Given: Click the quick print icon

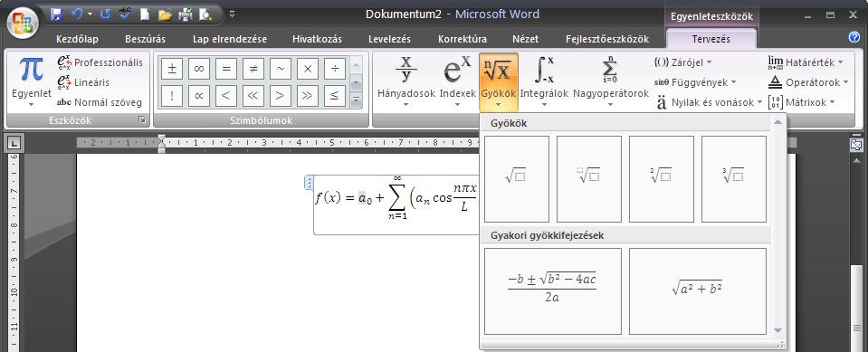Looking at the screenshot, I should [185, 14].
